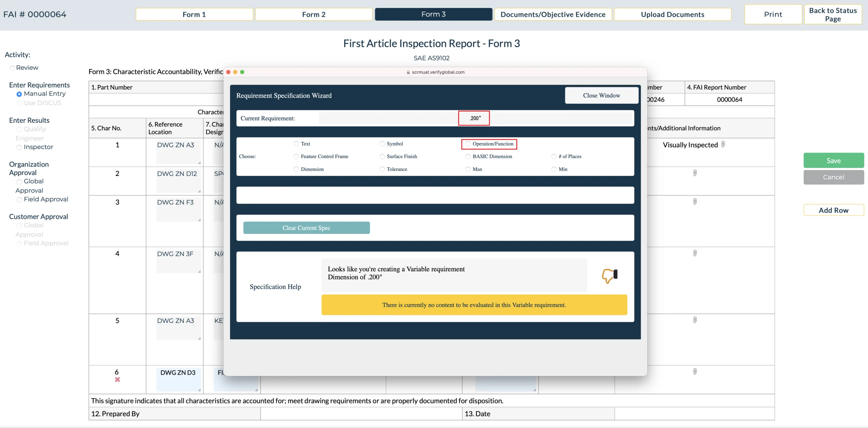This screenshot has height=428, width=868.
Task: Click the DWG ZN 3F reference location field
Action: [x=179, y=261]
